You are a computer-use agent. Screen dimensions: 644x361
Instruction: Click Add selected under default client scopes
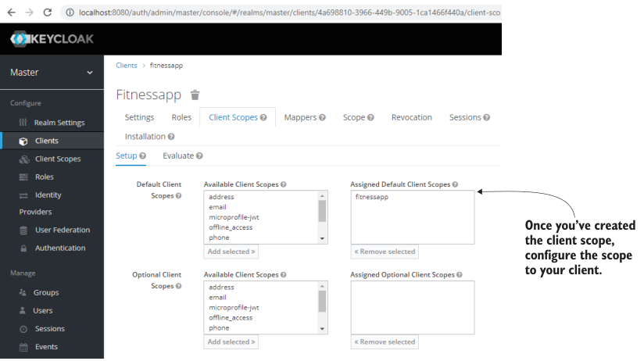tap(231, 252)
